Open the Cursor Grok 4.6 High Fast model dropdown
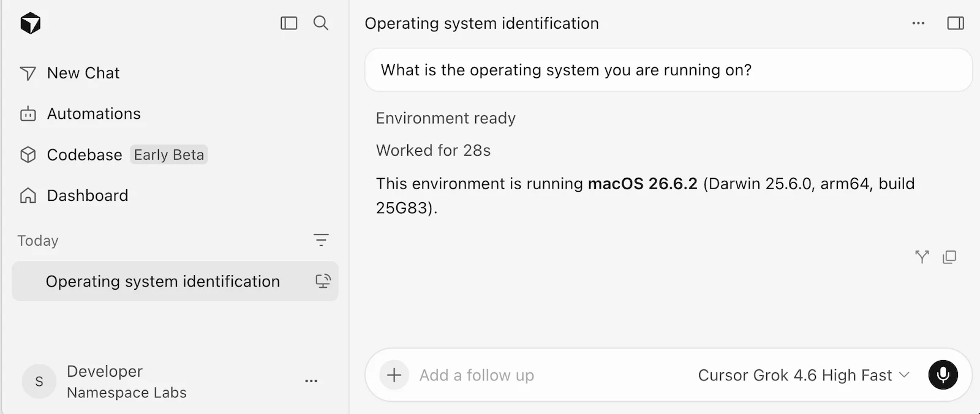Viewport: 980px width, 414px height. pyautogui.click(x=804, y=375)
